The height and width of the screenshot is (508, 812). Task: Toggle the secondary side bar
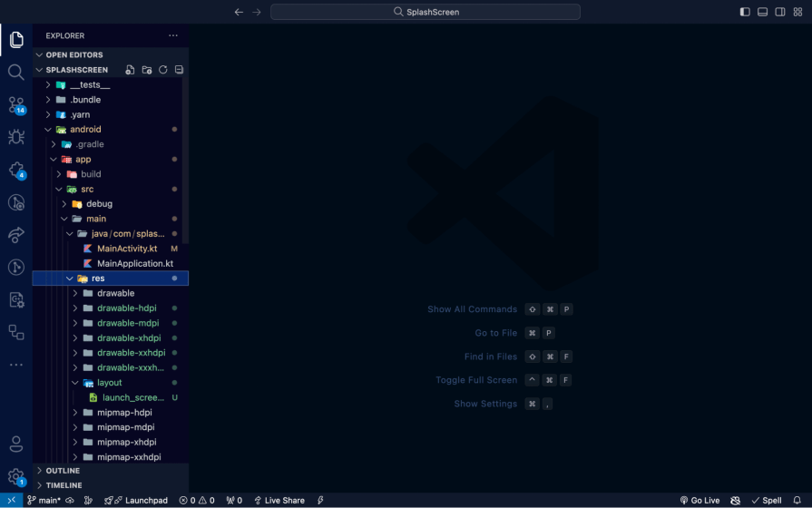(x=780, y=12)
